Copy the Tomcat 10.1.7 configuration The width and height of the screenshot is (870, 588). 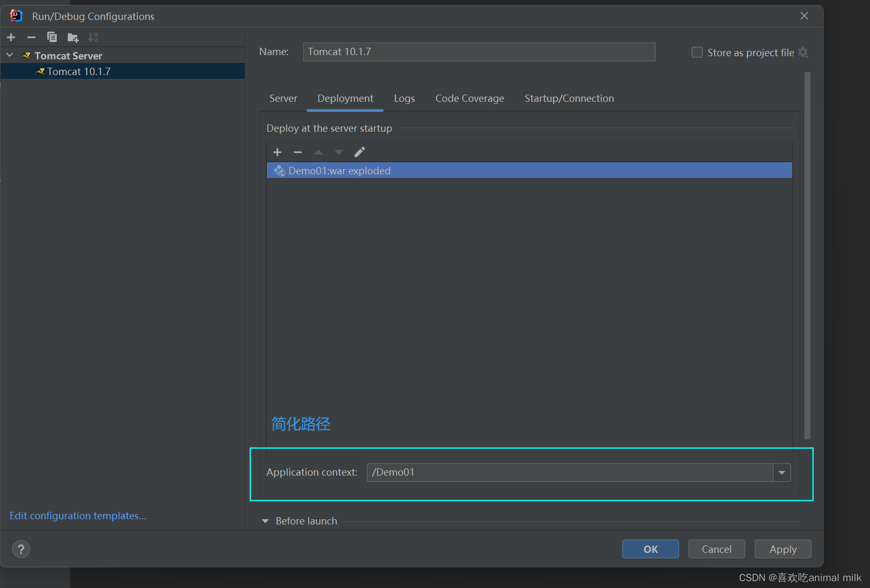[x=52, y=37]
